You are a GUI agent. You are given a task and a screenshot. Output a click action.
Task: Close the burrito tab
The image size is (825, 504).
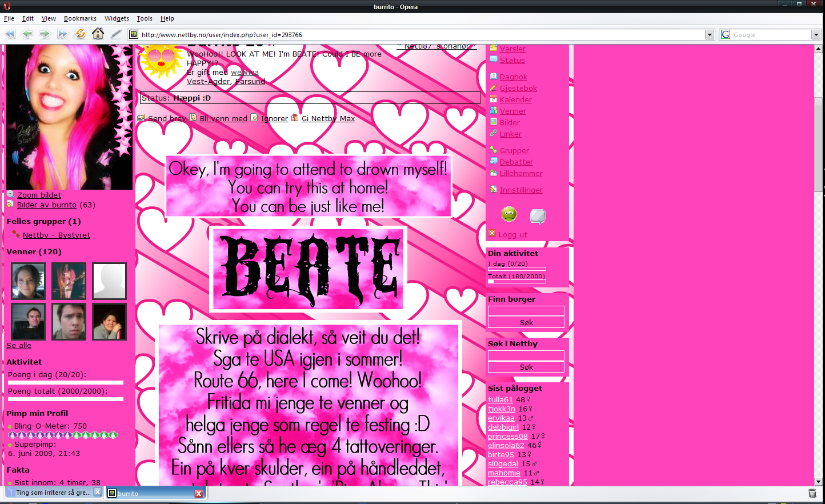pyautogui.click(x=199, y=493)
